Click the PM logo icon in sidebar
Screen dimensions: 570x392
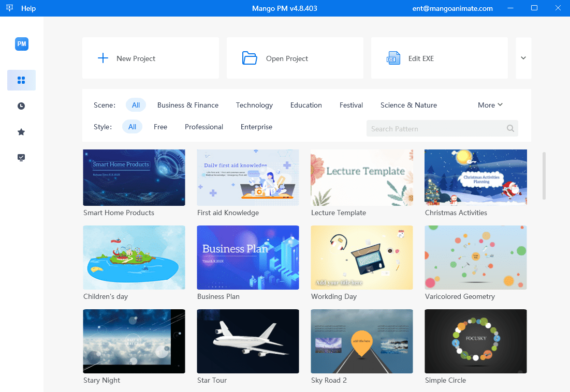coord(21,44)
